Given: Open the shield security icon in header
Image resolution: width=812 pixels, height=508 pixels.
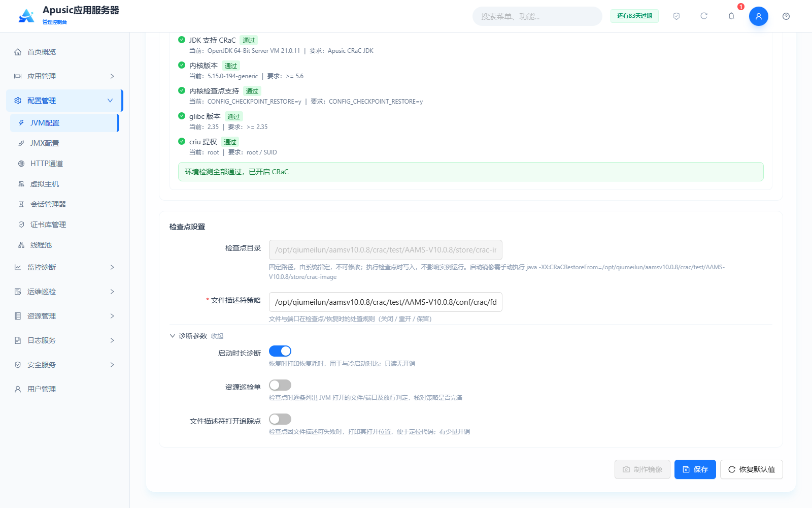Looking at the screenshot, I should [x=676, y=16].
